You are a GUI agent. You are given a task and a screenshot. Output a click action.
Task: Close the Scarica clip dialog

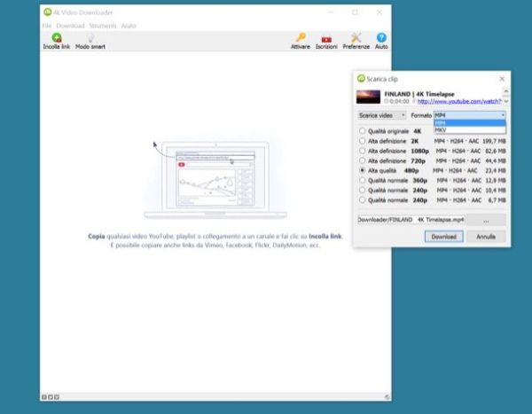502,79
